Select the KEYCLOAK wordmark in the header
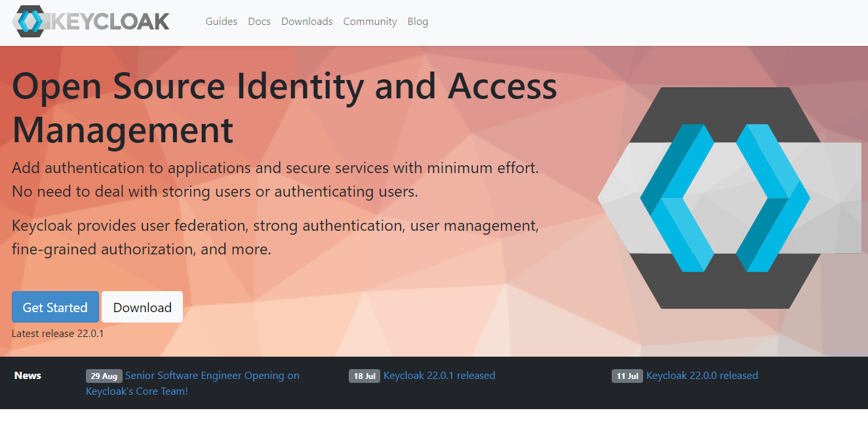 110,22
